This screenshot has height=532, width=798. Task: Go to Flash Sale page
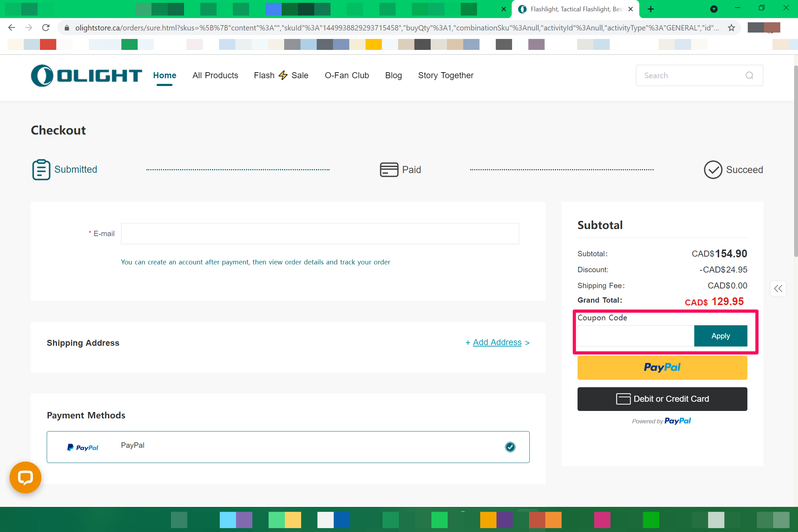[x=281, y=75]
